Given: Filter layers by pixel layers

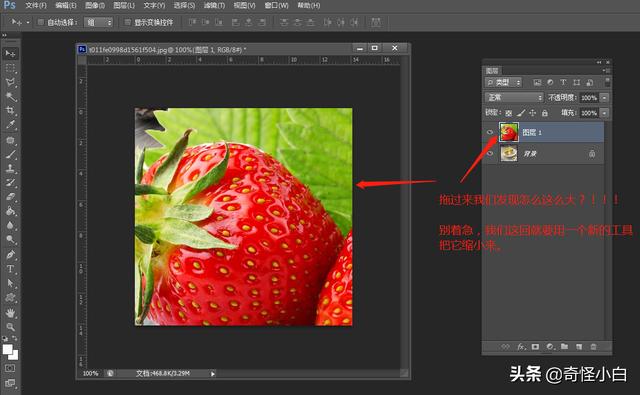Looking at the screenshot, I should [537, 82].
